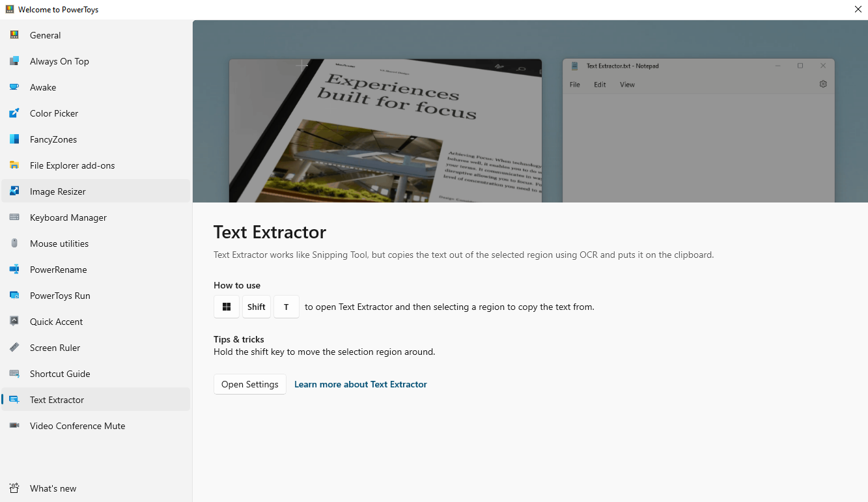868x502 pixels.
Task: Select the File Explorer add-ons icon
Action: [14, 165]
